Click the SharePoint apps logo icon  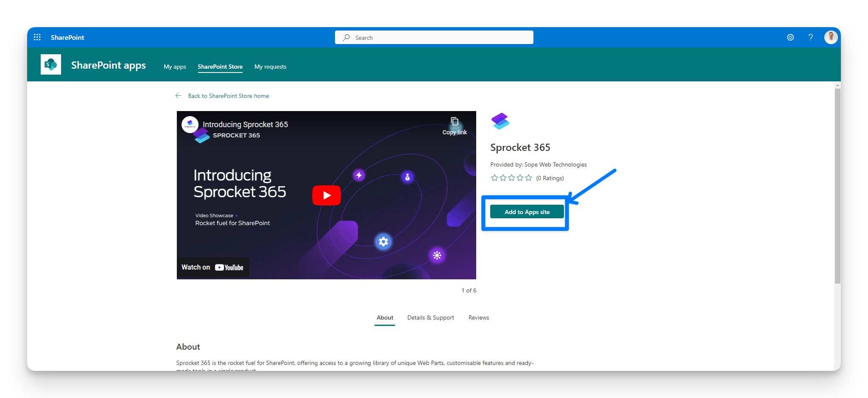(50, 64)
